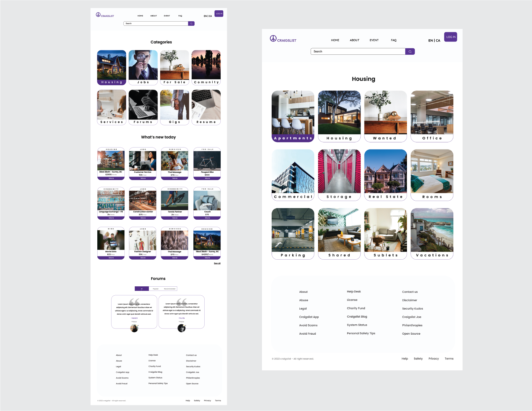The width and height of the screenshot is (532, 411).
Task: Open the Rooms category card
Action: pyautogui.click(x=432, y=175)
